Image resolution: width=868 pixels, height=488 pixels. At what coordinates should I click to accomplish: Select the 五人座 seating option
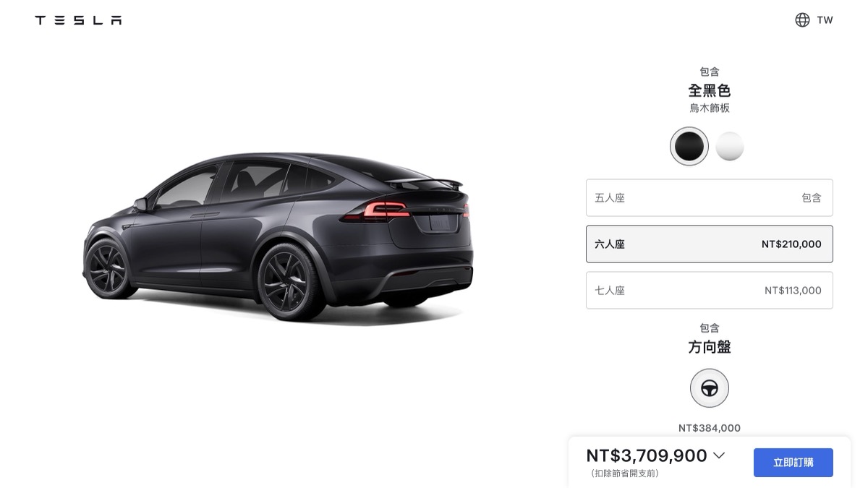[x=710, y=197]
